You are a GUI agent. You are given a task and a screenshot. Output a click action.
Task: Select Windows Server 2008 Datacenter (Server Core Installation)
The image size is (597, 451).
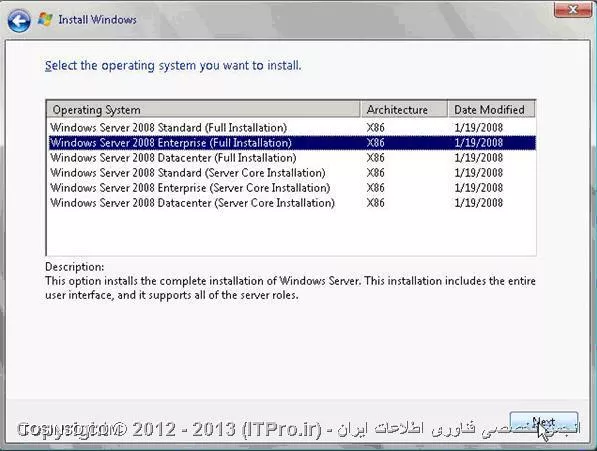click(292, 203)
